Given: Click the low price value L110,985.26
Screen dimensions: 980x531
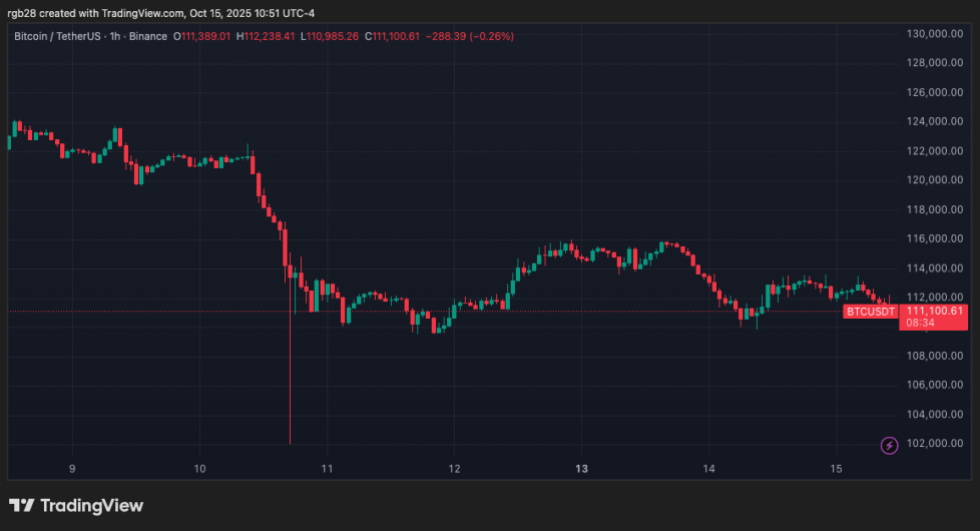Looking at the screenshot, I should point(332,37).
